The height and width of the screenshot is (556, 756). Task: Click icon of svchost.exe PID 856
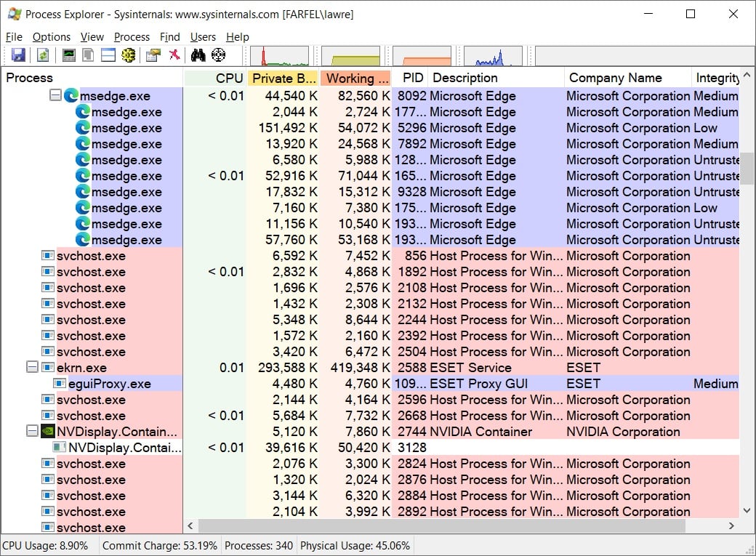(48, 255)
